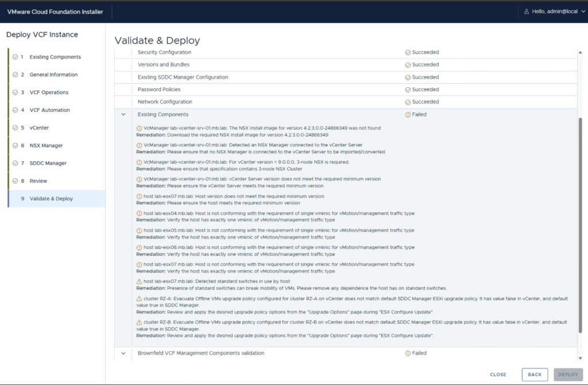The image size is (588, 385).
Task: Click the user profile icon beside admin@local
Action: pos(527,11)
